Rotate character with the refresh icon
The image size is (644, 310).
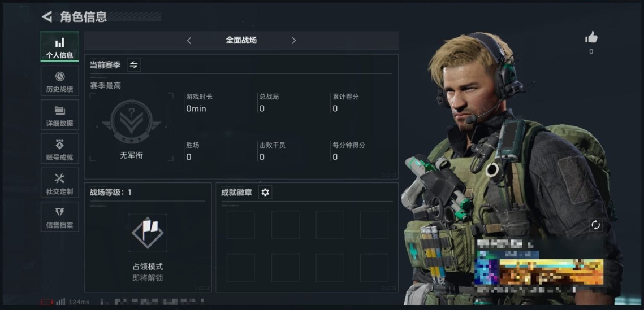pyautogui.click(x=595, y=225)
